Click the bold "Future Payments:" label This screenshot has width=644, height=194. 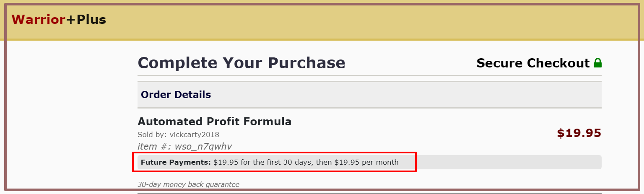click(x=176, y=162)
